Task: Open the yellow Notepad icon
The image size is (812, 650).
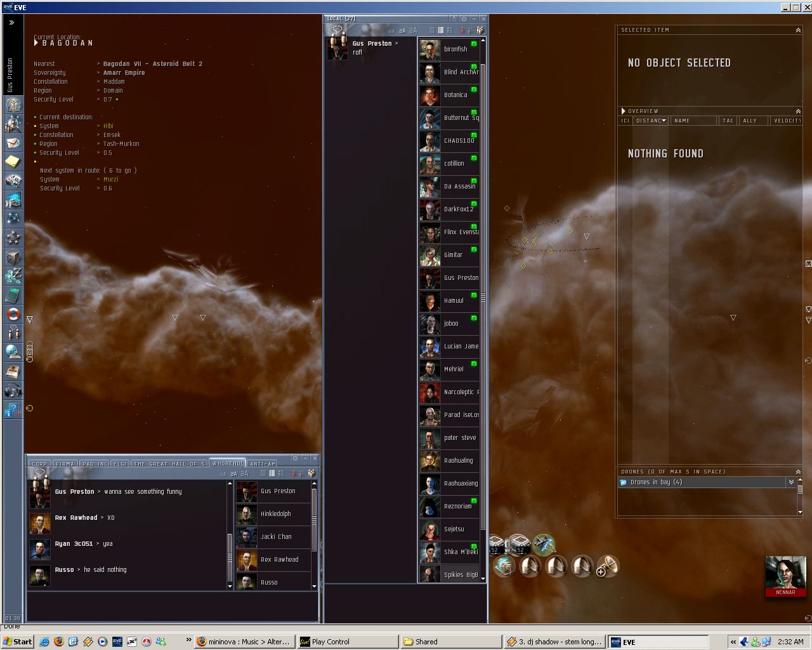Action: 13,161
